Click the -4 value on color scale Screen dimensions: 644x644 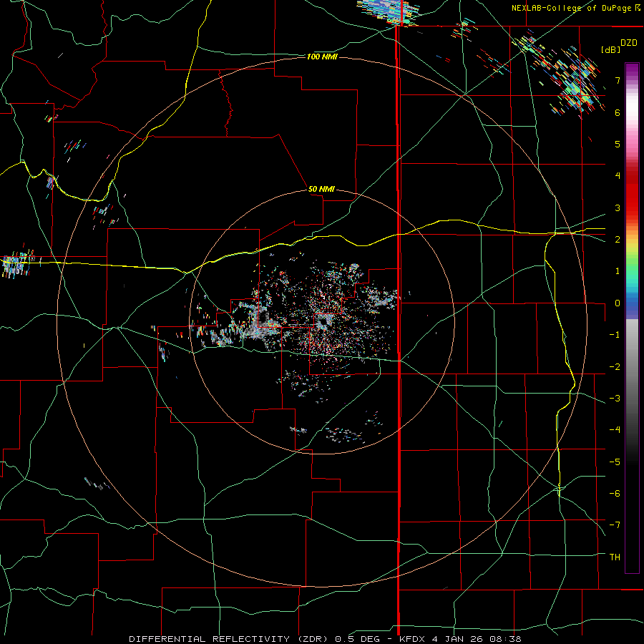(615, 430)
